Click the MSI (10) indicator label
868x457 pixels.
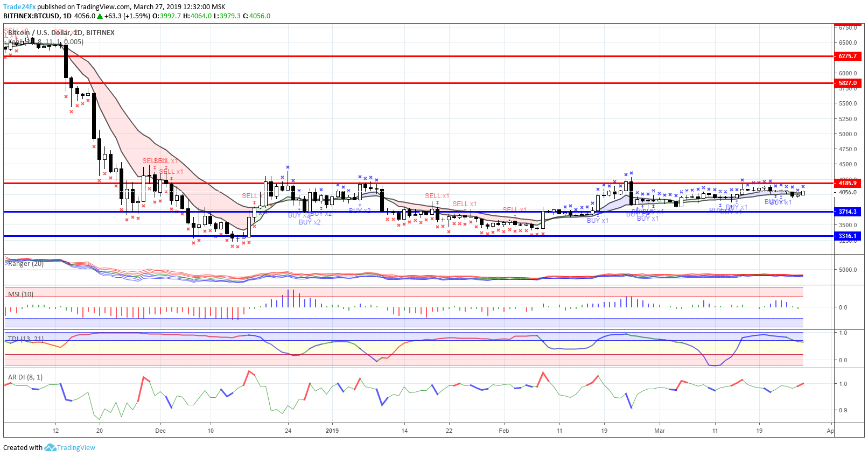point(20,294)
